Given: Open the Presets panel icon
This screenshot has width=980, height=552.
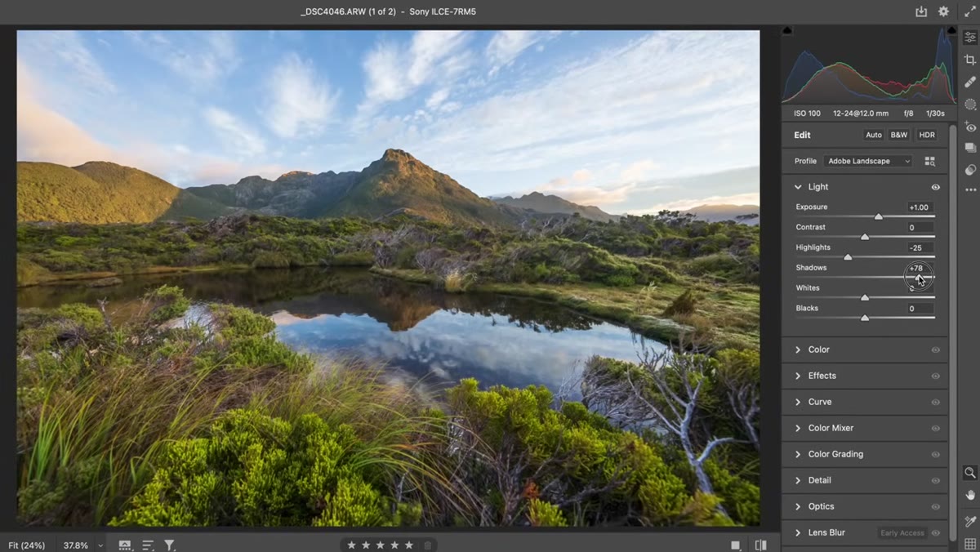Looking at the screenshot, I should point(970,170).
